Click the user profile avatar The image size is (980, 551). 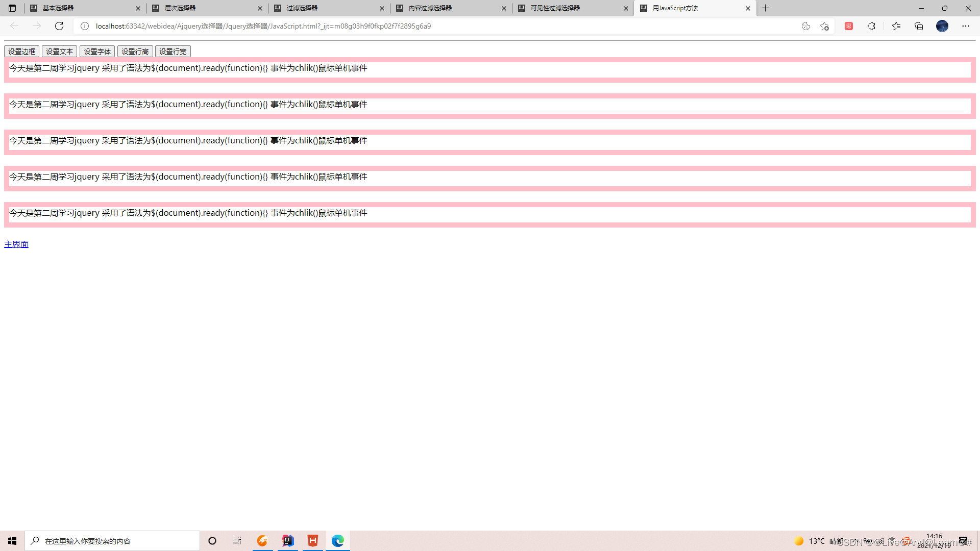click(942, 26)
